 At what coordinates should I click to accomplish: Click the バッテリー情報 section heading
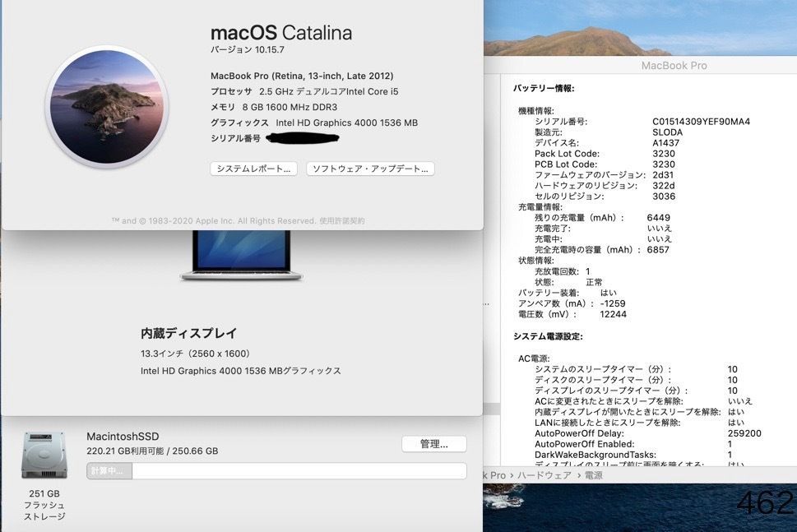coord(544,88)
